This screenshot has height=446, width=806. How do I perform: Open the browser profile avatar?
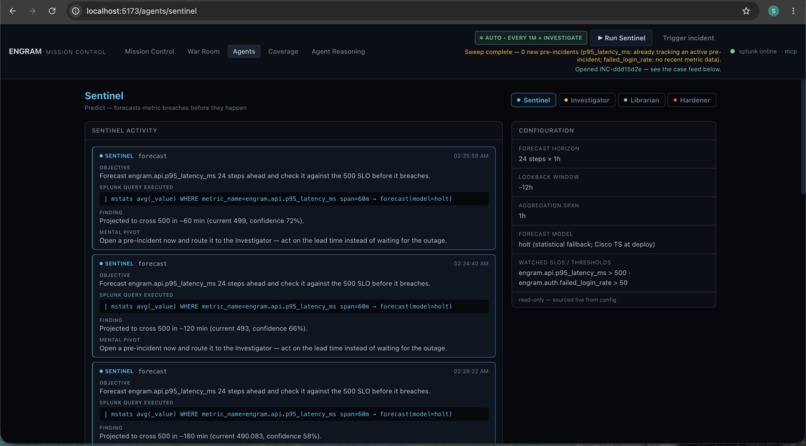point(773,11)
